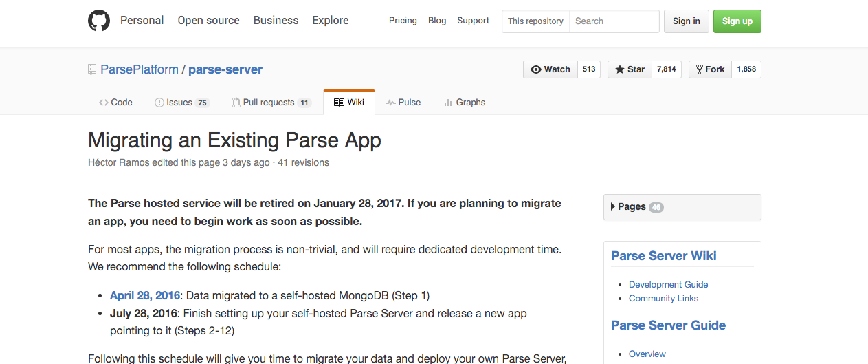Screen dimensions: 868x364
Task: Click the Issues count badge 75
Action: (202, 103)
